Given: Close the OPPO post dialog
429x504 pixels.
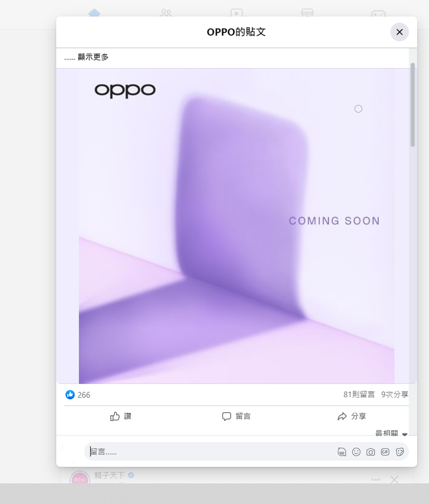Looking at the screenshot, I should (x=399, y=32).
